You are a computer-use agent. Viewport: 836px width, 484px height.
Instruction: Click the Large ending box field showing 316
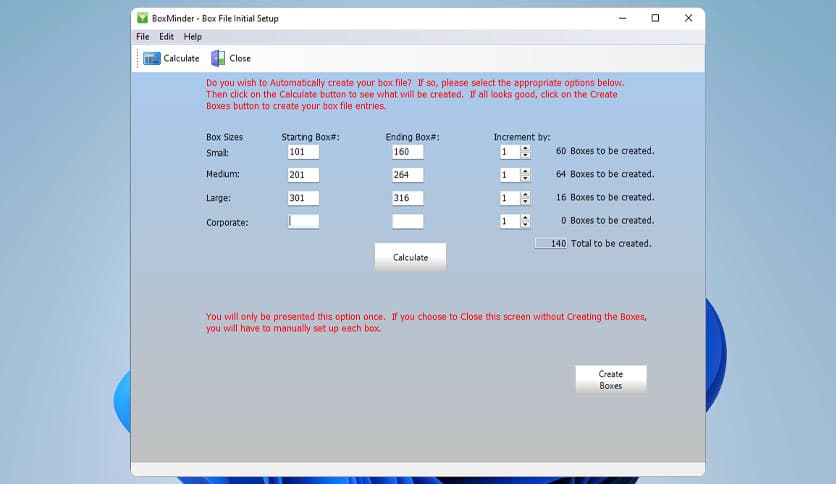click(407, 198)
